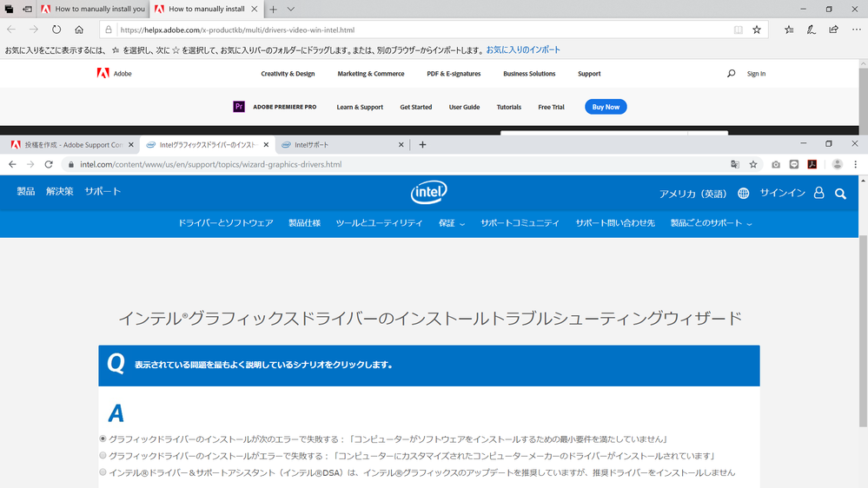Open Edge tabs you've set aside icon
The height and width of the screenshot is (488, 868).
[x=9, y=9]
